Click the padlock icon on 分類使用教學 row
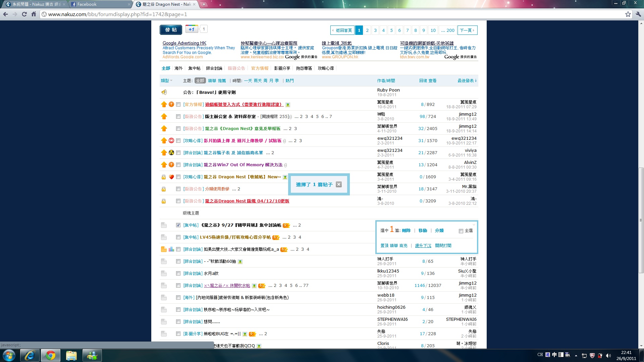This screenshot has height=362, width=644. (164, 189)
